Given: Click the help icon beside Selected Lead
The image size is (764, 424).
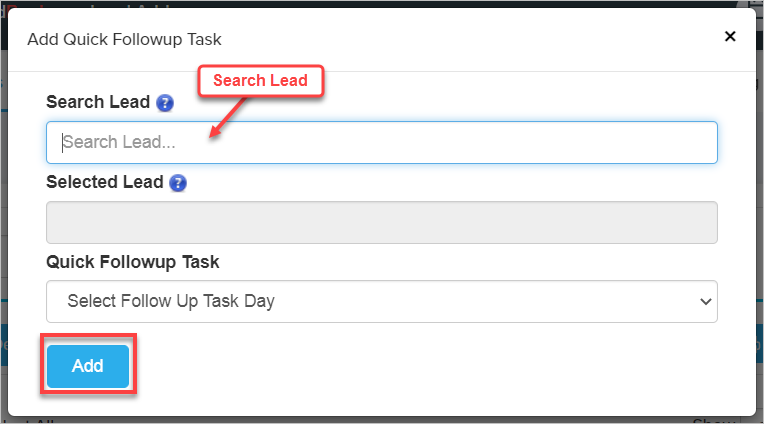Looking at the screenshot, I should point(178,182).
